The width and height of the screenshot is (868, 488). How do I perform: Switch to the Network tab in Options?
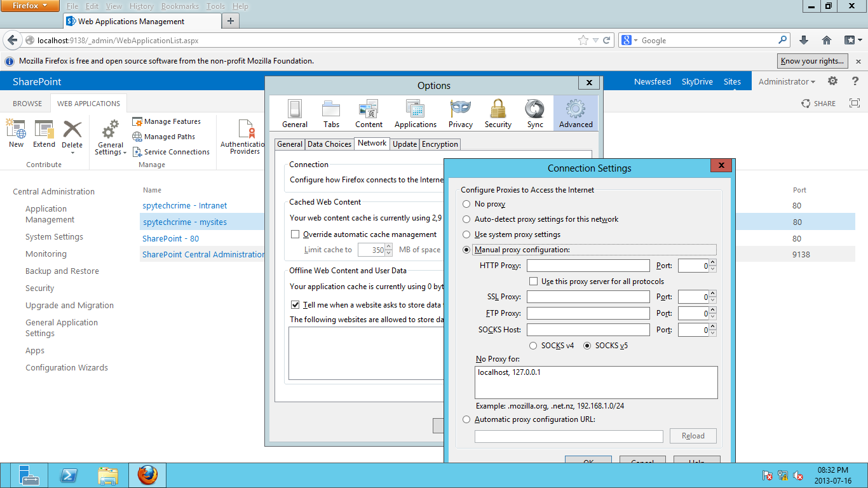pyautogui.click(x=372, y=144)
